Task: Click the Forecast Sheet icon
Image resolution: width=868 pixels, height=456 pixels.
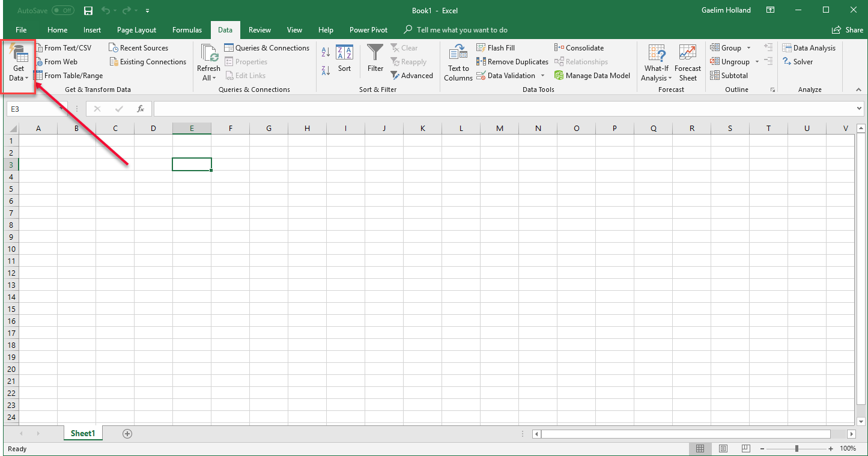Action: coord(687,53)
